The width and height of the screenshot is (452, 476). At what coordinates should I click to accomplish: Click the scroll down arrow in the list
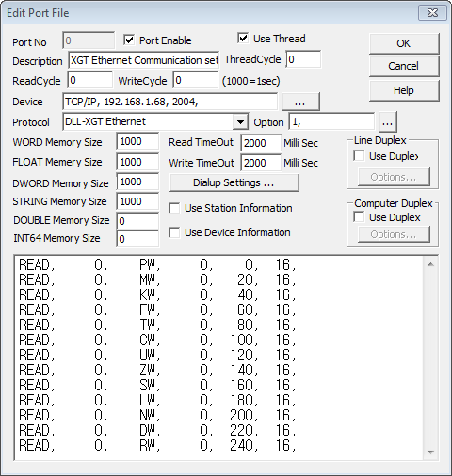point(430,452)
